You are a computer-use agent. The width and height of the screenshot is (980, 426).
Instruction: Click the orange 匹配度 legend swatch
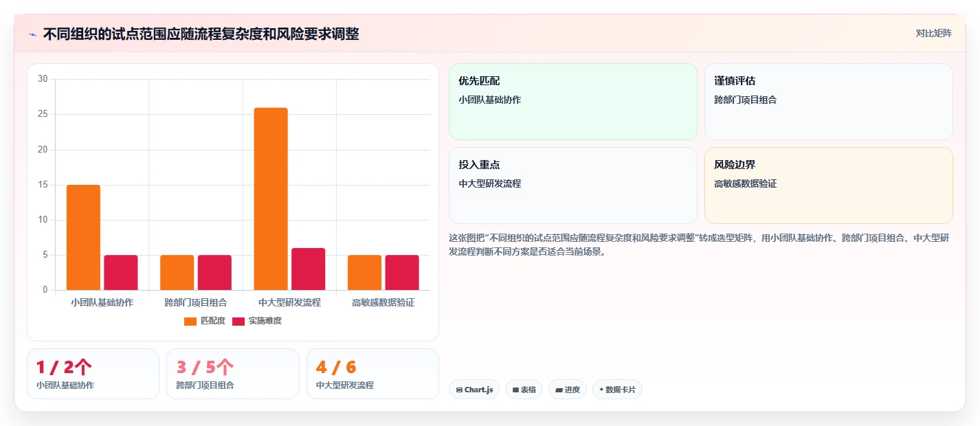point(190,321)
